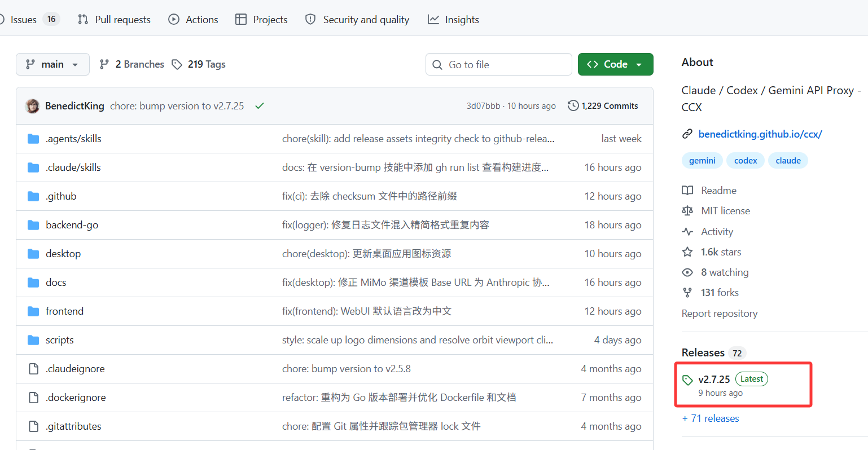868x450 pixels.
Task: Select the gemini topic tag
Action: pos(702,161)
